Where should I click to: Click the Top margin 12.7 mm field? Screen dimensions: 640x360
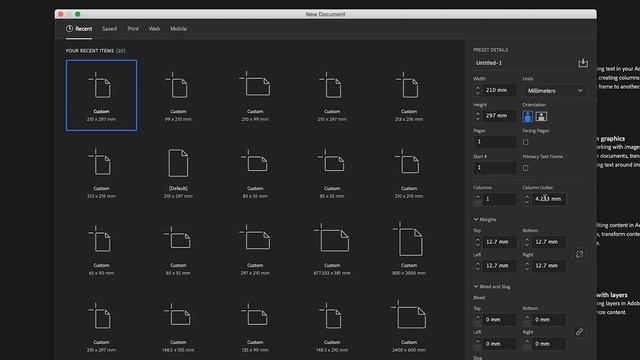click(500, 242)
